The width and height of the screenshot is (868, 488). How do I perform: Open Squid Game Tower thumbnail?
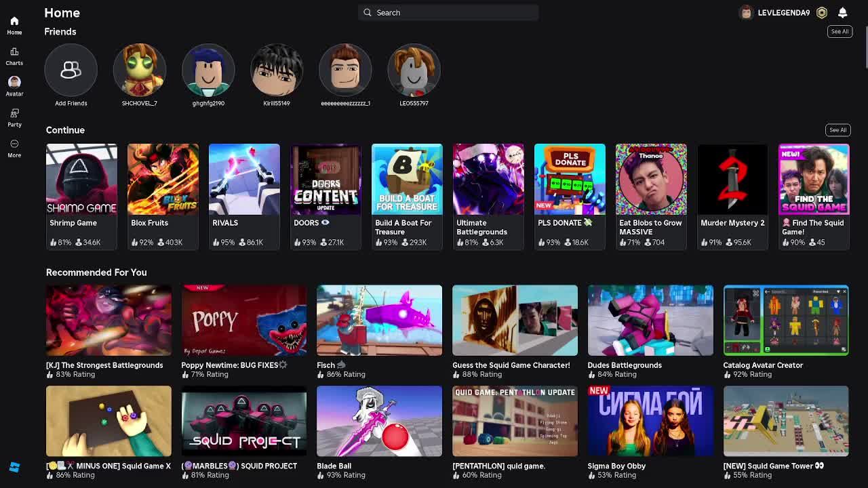786,421
